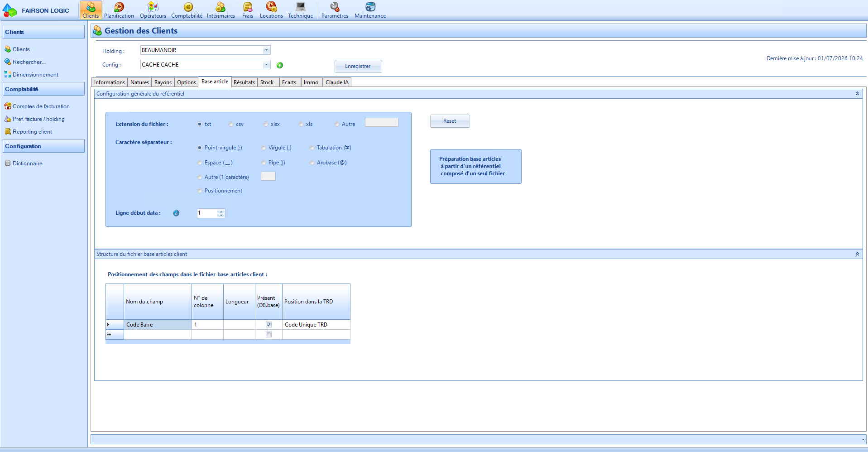Click the Reset button
The width and height of the screenshot is (868, 452).
450,121
